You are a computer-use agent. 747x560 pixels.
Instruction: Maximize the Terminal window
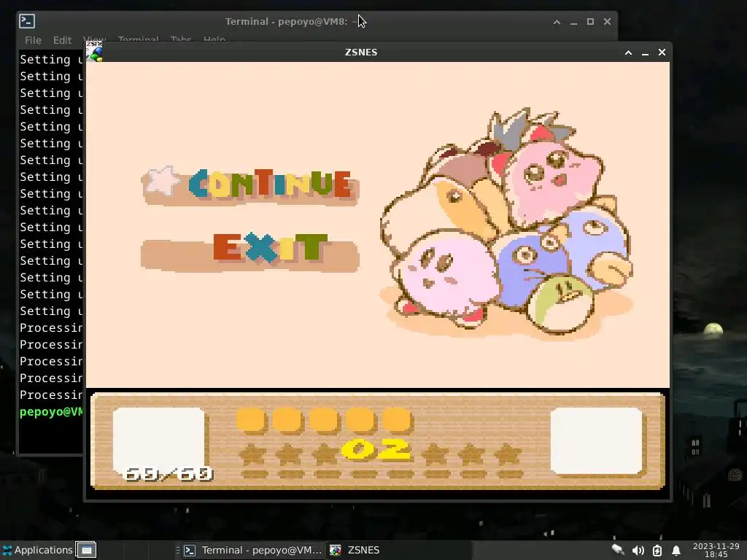(590, 22)
